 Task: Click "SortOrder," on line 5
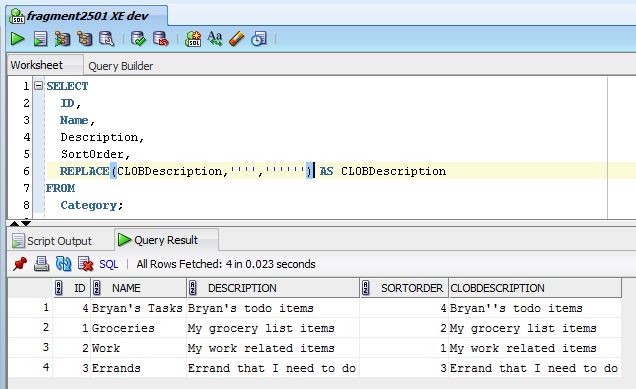tap(95, 154)
